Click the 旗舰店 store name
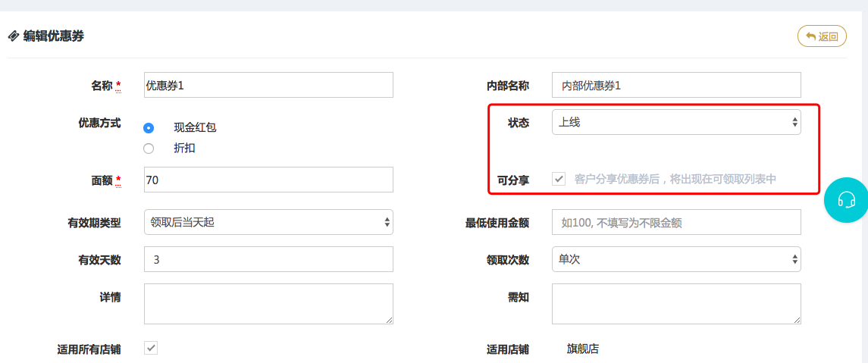Image resolution: width=868 pixels, height=363 pixels. pos(583,349)
